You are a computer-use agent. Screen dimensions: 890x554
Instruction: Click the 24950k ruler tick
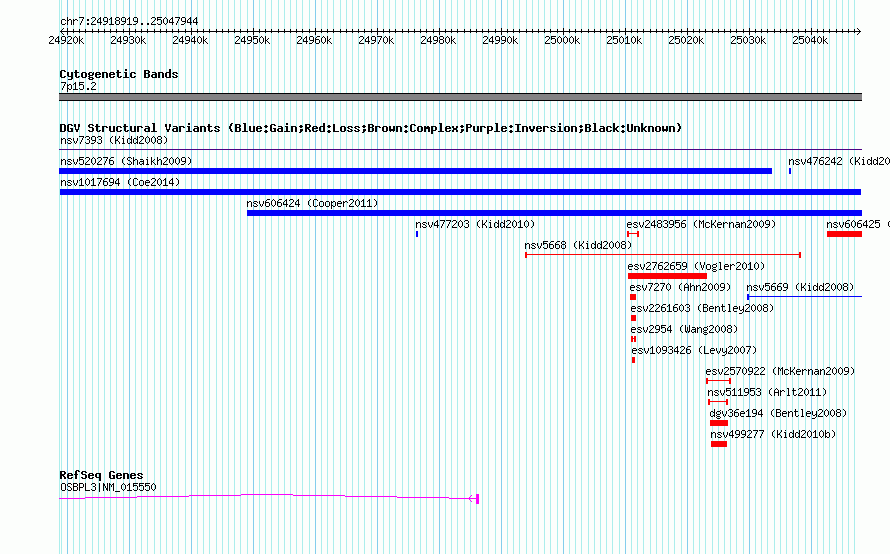click(252, 40)
